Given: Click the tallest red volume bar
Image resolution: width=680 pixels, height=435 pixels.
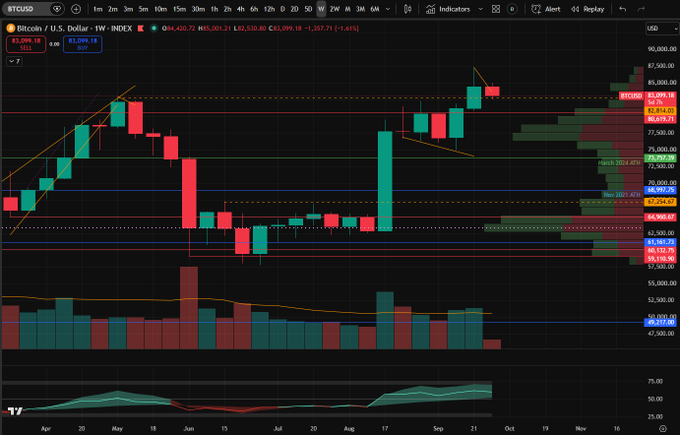Looking at the screenshot, I should (189, 307).
